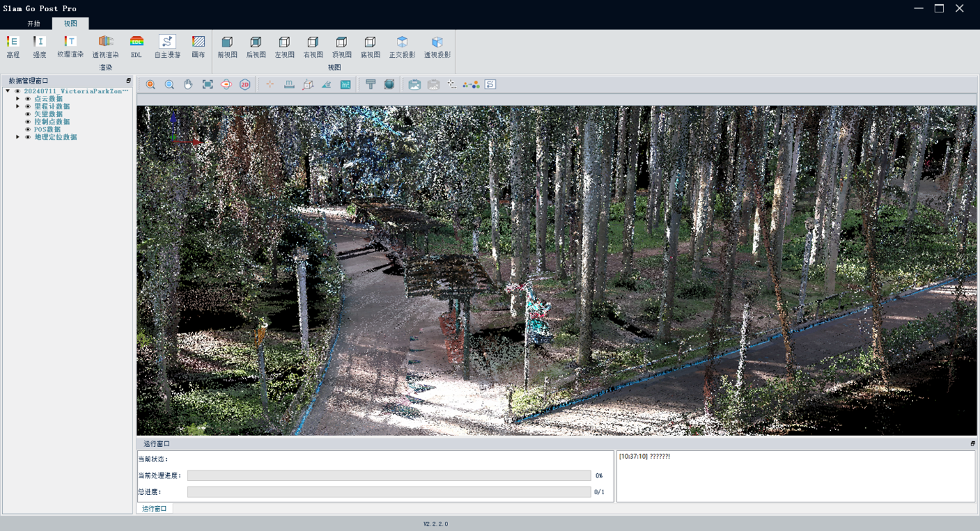Select the 高程 elevation rendering icon
Viewport: 980px width, 531px height.
12,42
